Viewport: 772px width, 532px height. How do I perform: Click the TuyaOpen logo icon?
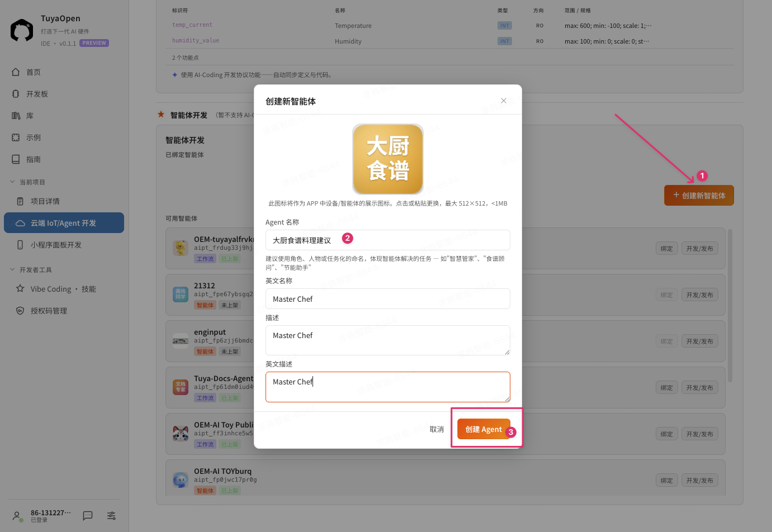pyautogui.click(x=22, y=30)
